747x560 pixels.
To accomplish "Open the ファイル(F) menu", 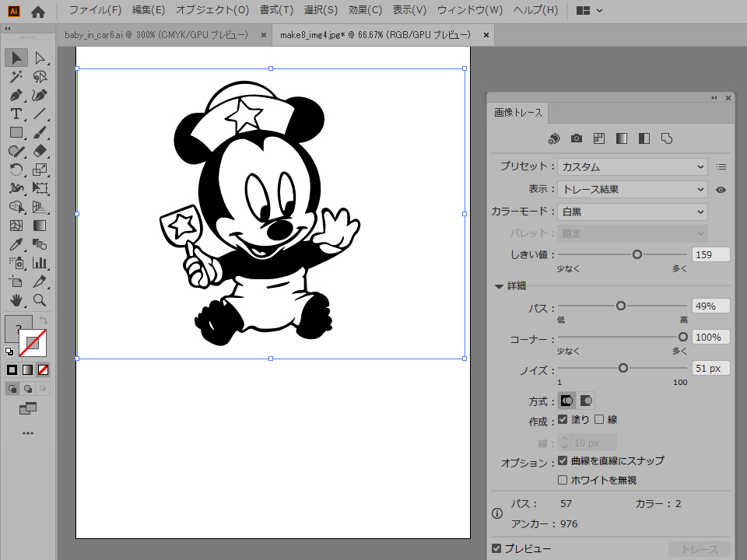I will pyautogui.click(x=95, y=10).
